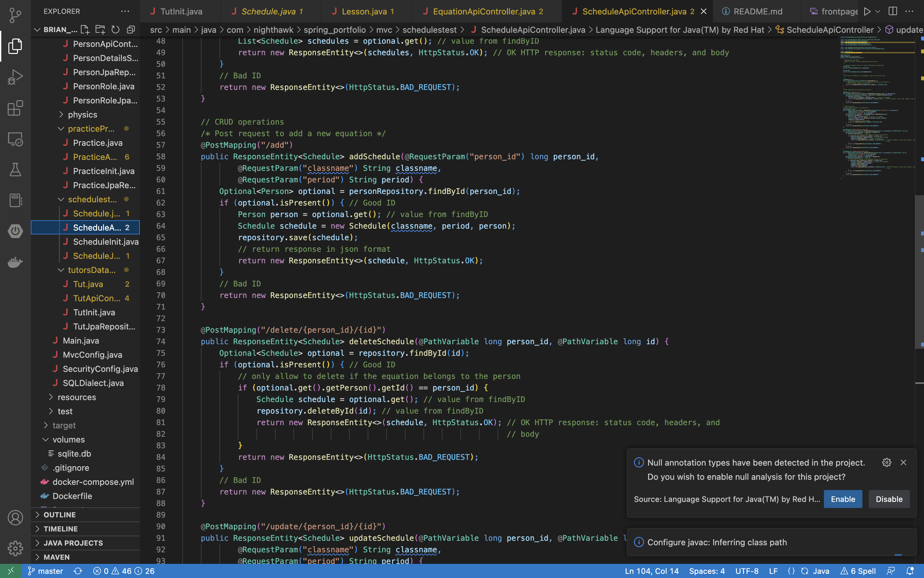
Task: Change indentation Spaces: 4 setting
Action: click(707, 571)
